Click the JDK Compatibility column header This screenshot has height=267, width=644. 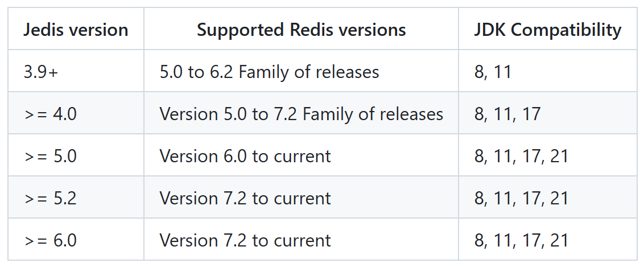[547, 30]
